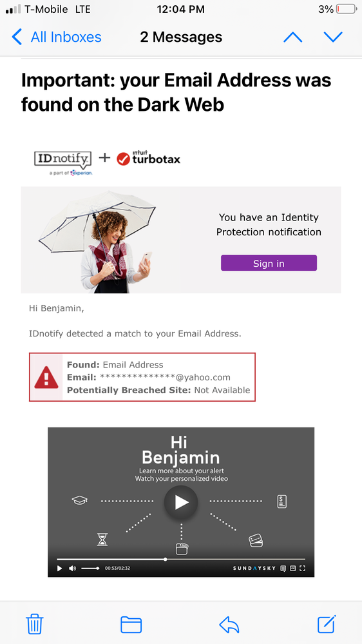Mute the video with speaker icon

(x=72, y=569)
